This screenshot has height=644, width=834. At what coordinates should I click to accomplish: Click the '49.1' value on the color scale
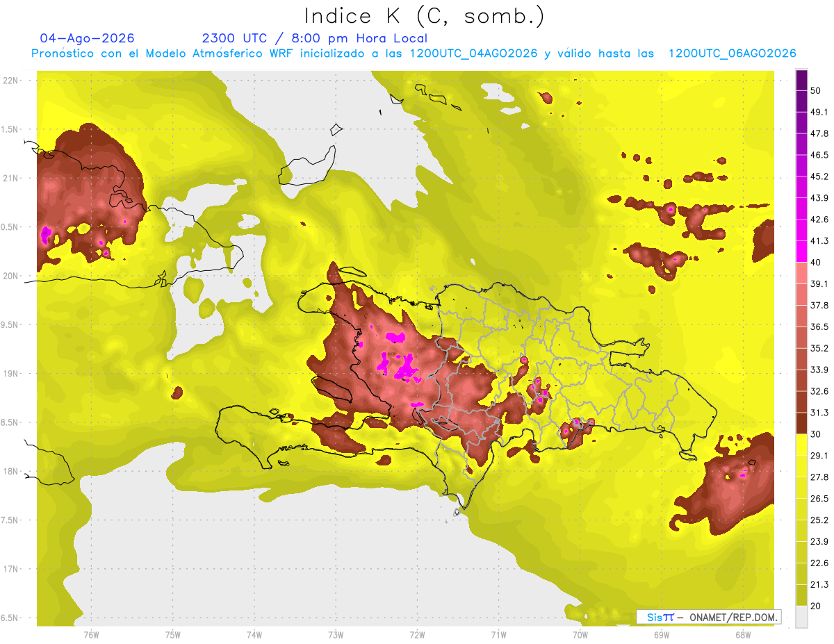pos(819,112)
